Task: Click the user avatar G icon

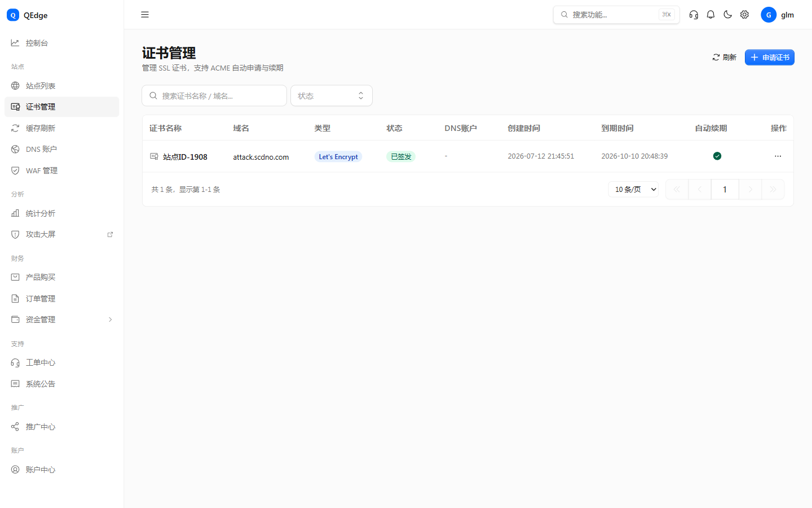Action: (769, 15)
